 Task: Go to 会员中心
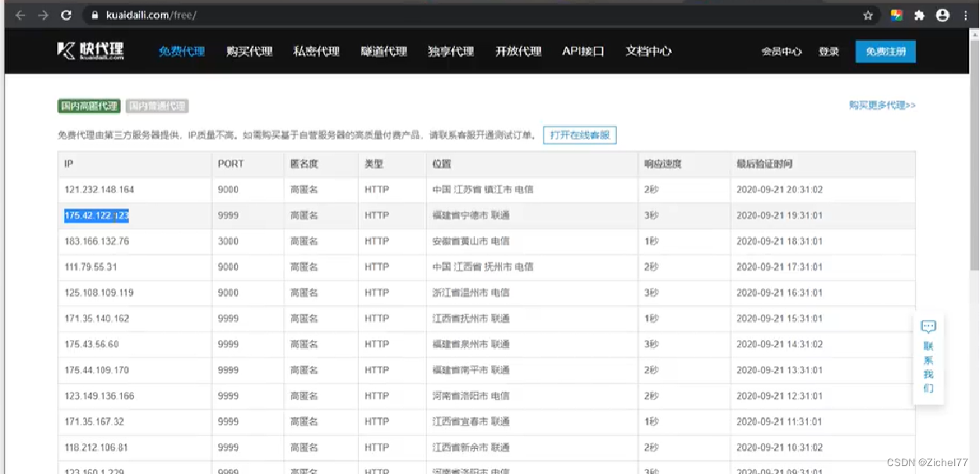(781, 52)
